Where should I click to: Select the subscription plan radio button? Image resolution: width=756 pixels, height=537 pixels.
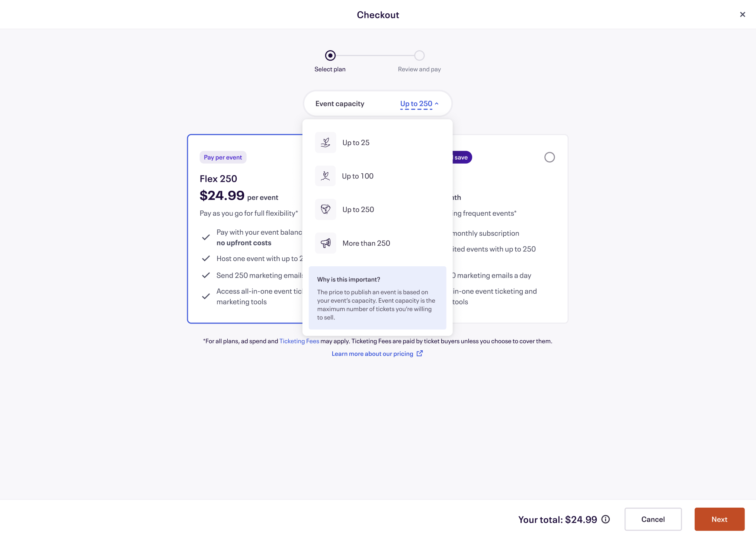click(549, 157)
